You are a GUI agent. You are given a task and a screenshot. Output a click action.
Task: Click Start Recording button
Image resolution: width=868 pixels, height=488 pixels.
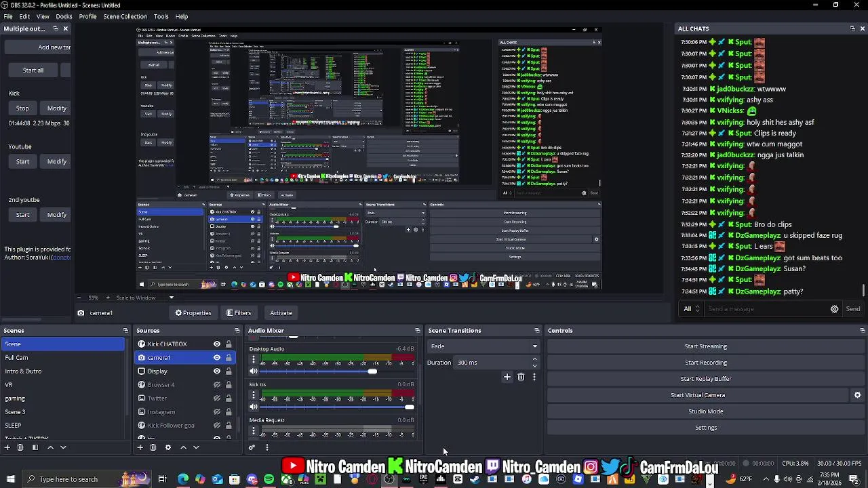705,363
